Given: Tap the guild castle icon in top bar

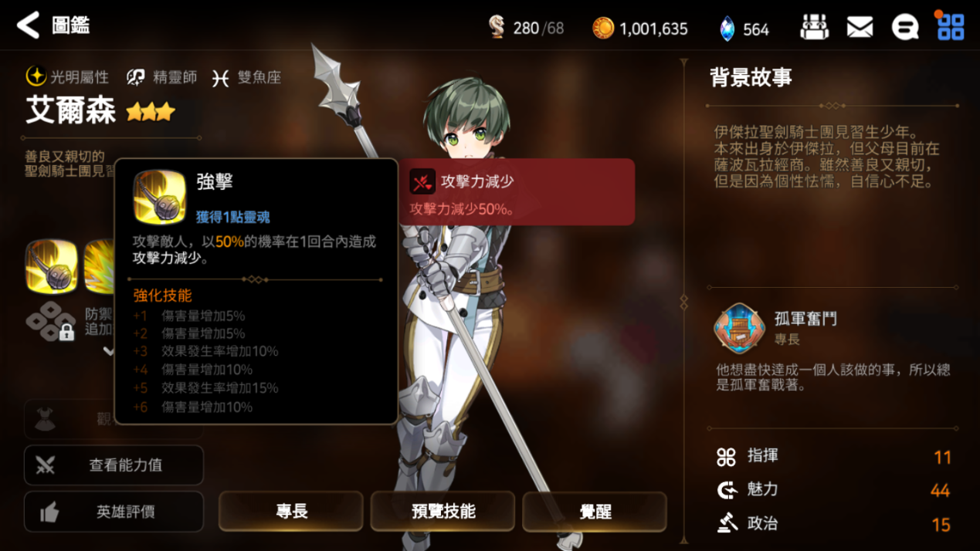Looking at the screenshot, I should pyautogui.click(x=814, y=28).
